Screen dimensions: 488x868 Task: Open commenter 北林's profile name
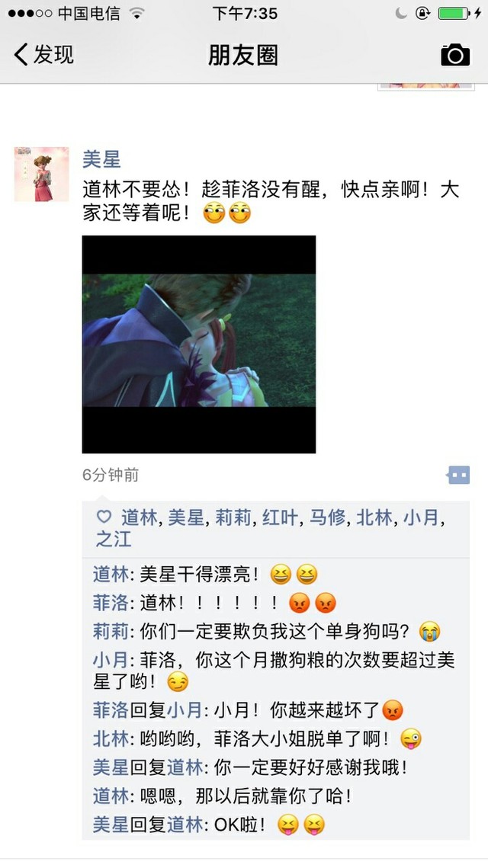pyautogui.click(x=111, y=738)
